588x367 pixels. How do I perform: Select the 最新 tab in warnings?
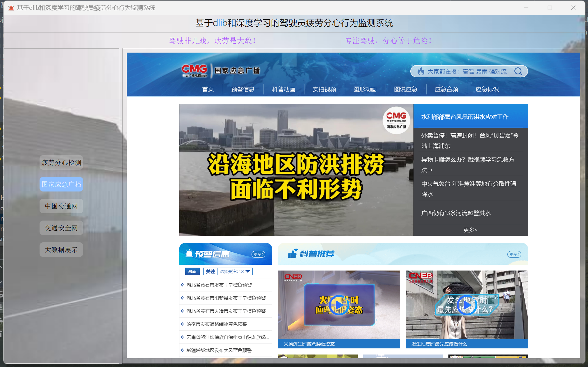click(192, 271)
